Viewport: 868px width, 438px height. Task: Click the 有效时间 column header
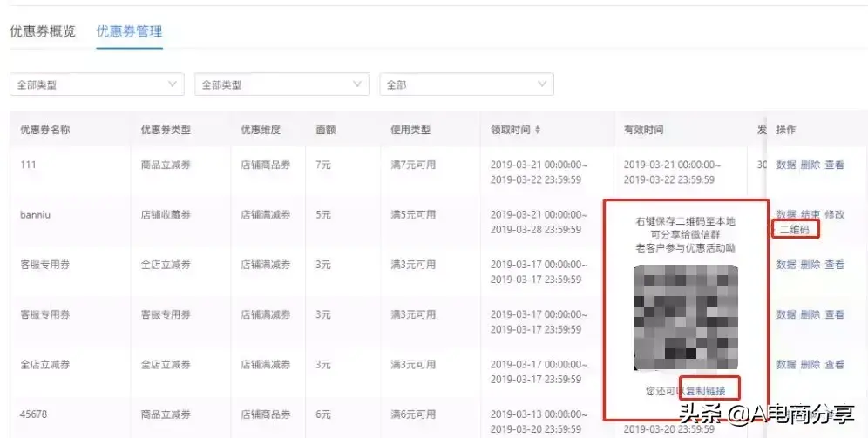(x=644, y=130)
